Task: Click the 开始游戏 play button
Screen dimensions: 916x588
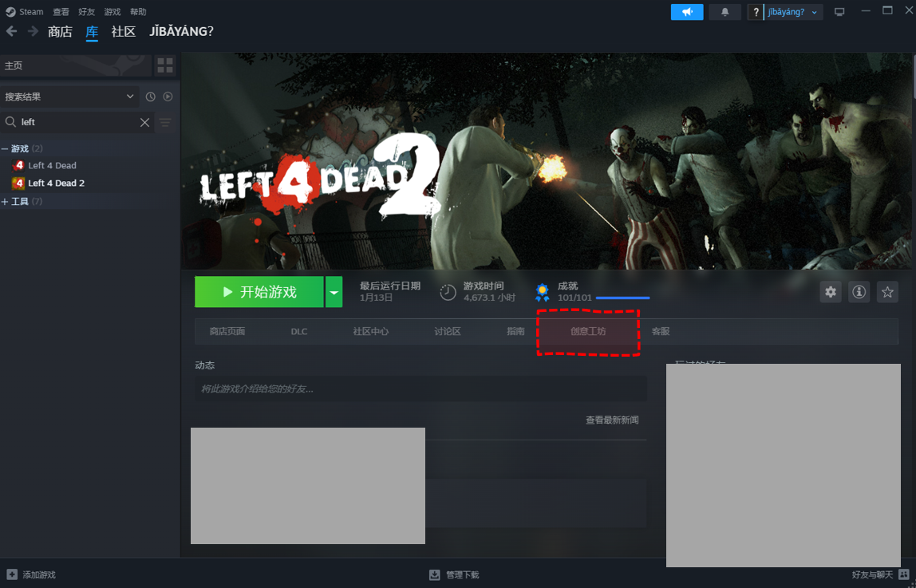Action: (259, 292)
